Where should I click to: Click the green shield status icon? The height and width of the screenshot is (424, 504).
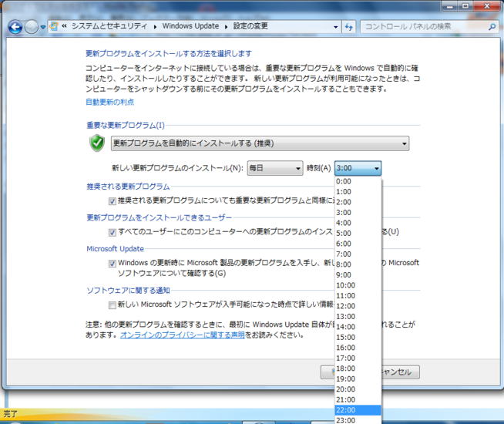(x=97, y=143)
